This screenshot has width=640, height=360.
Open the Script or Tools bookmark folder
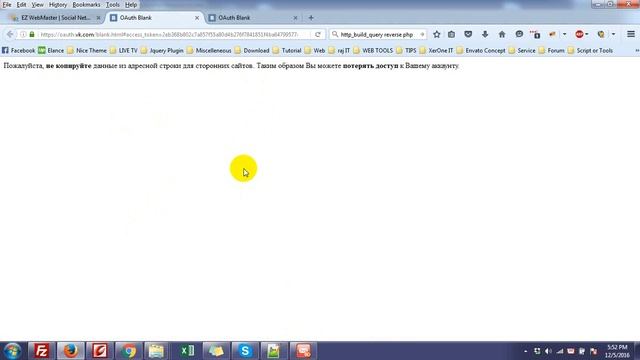pyautogui.click(x=590, y=51)
